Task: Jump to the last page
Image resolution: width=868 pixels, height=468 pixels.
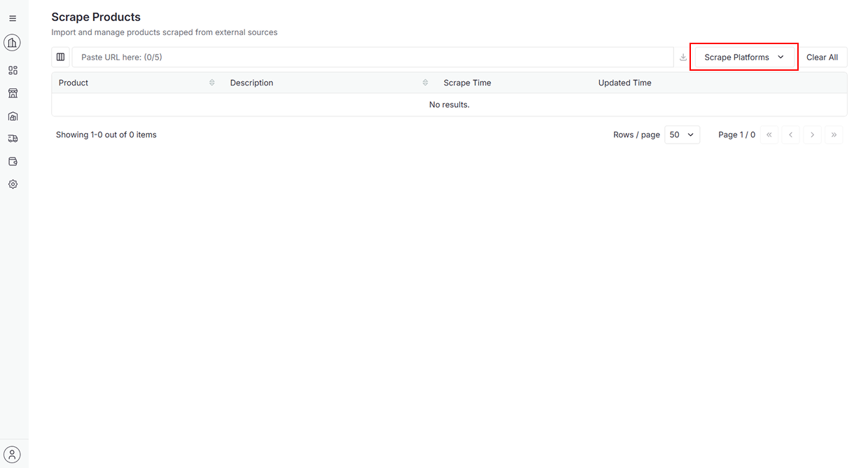Action: (x=834, y=135)
